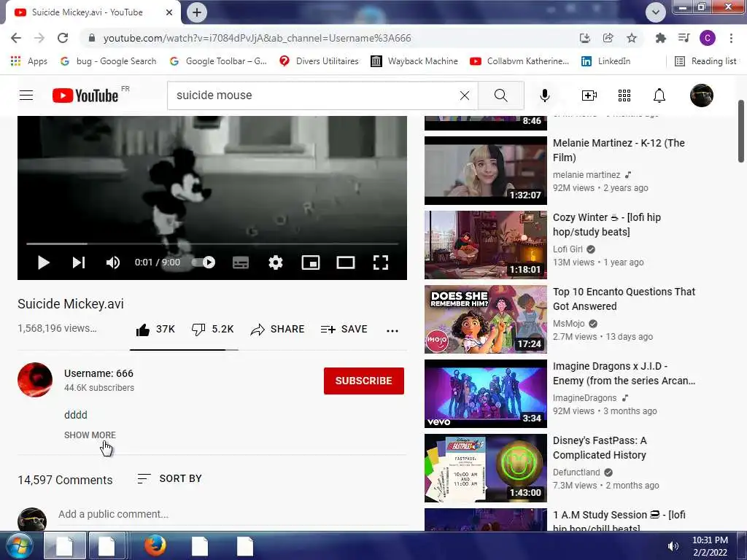This screenshot has width=747, height=560.
Task: Go back in the browser
Action: [16, 38]
